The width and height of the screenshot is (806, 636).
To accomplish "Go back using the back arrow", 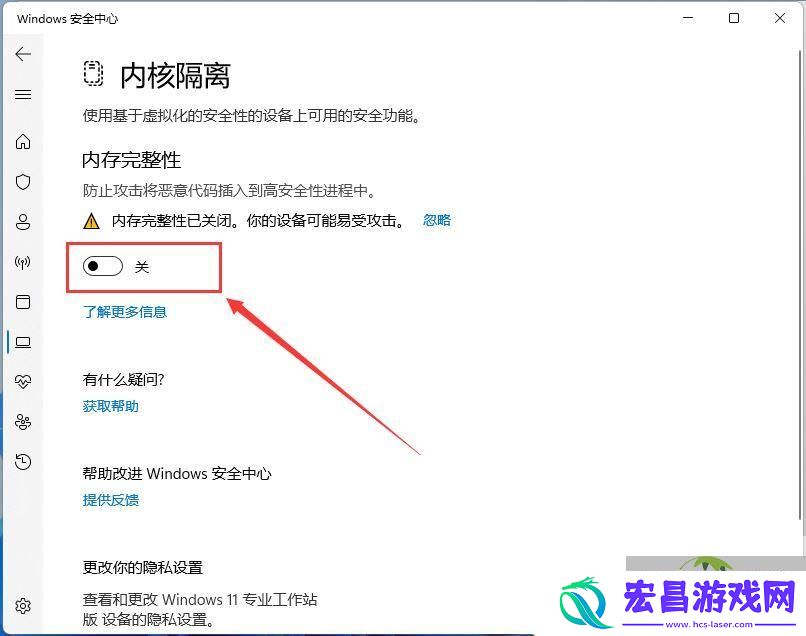I will pyautogui.click(x=23, y=54).
